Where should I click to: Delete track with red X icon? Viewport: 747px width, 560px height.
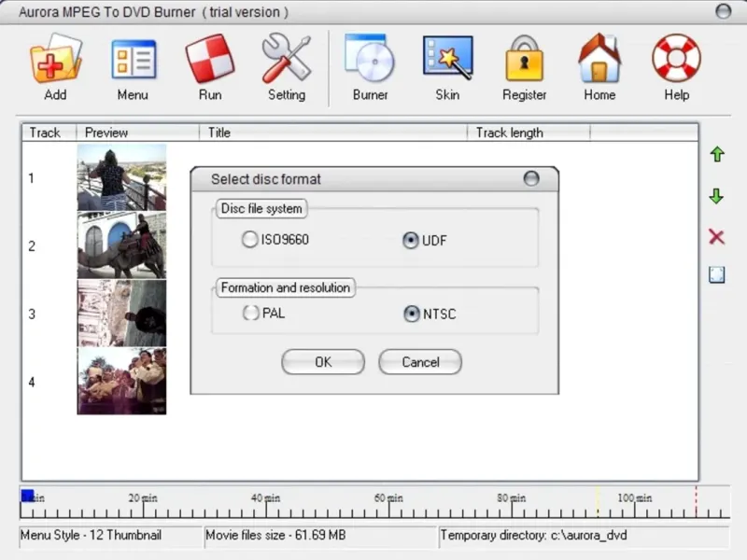pyautogui.click(x=716, y=237)
